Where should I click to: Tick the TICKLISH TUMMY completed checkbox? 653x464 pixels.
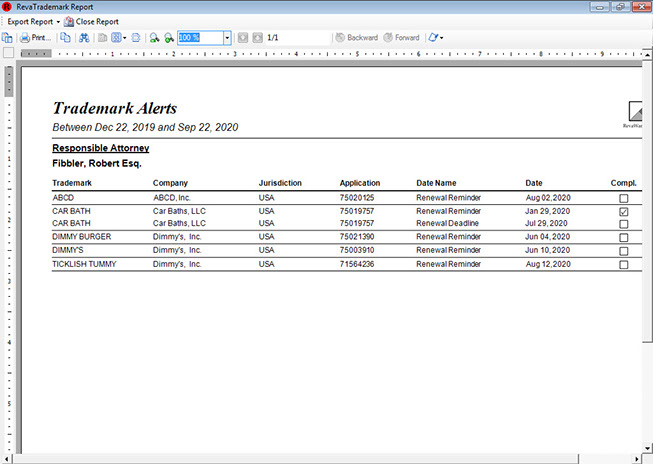pyautogui.click(x=624, y=265)
